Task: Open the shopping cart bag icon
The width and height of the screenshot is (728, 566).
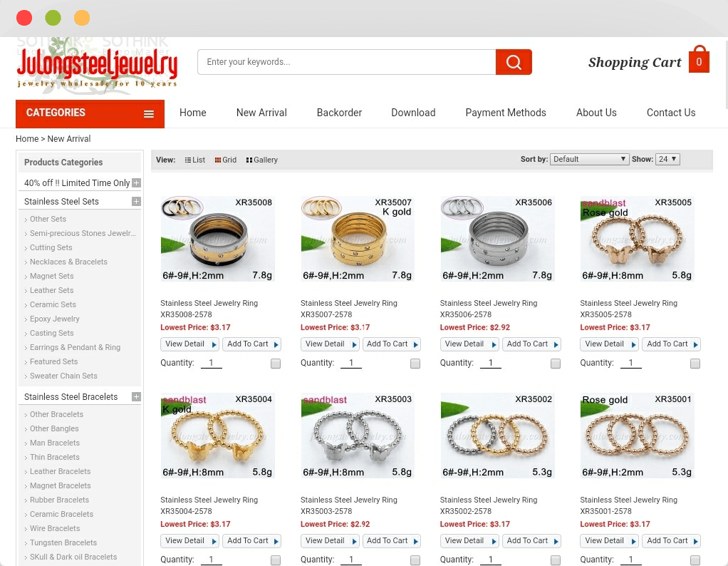Action: (699, 59)
